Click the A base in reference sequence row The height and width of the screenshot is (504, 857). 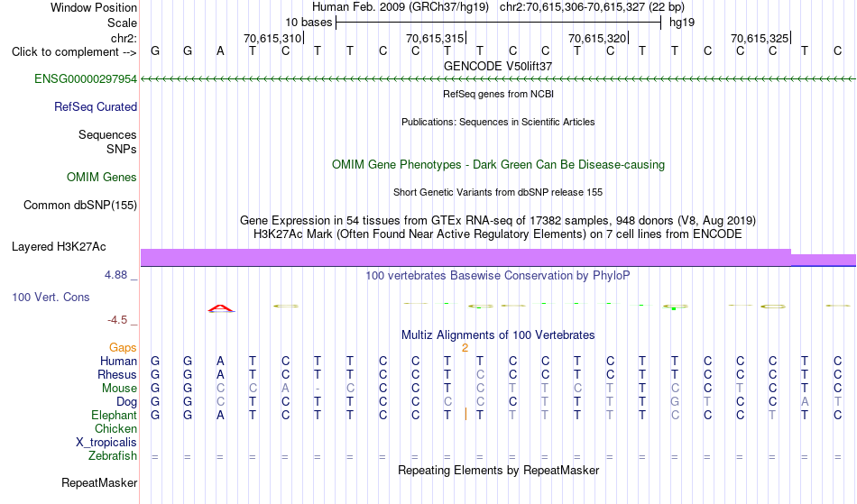pyautogui.click(x=220, y=51)
